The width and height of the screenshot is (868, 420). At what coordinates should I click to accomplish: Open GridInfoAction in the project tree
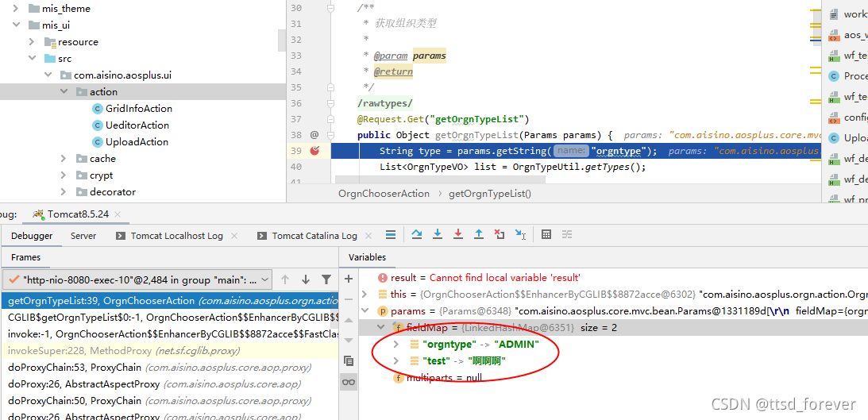pyautogui.click(x=138, y=109)
